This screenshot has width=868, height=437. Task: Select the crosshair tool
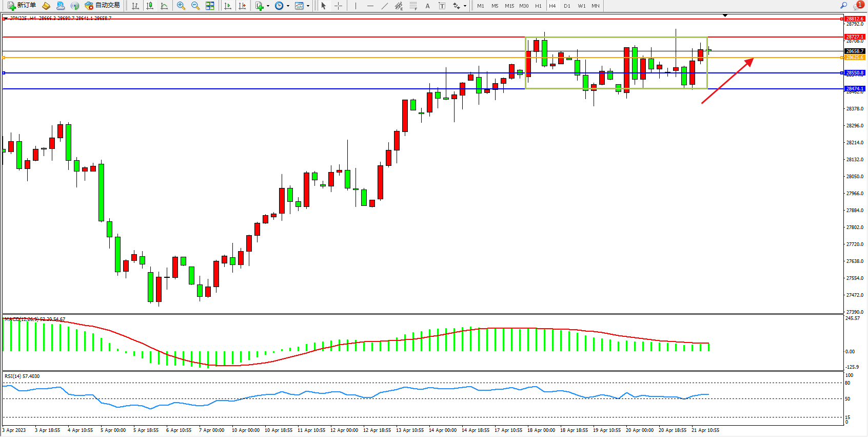339,6
